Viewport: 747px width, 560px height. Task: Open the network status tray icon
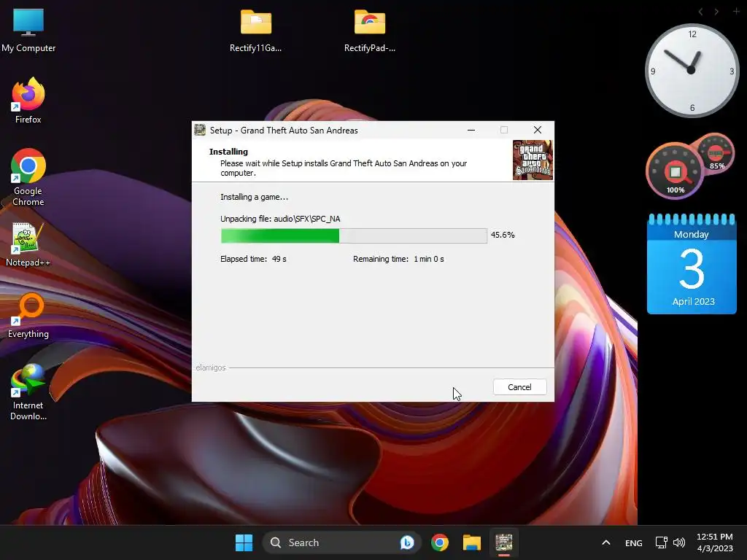coord(661,542)
